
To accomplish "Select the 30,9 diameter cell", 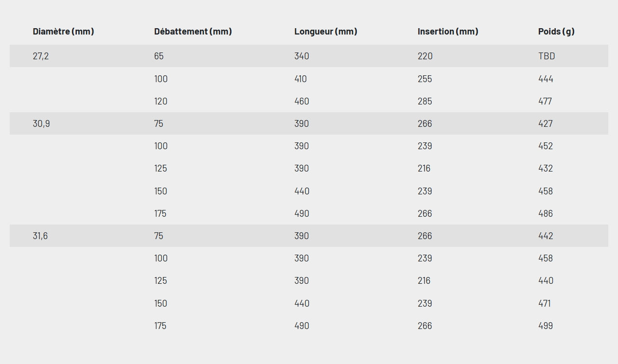I will 41,124.
